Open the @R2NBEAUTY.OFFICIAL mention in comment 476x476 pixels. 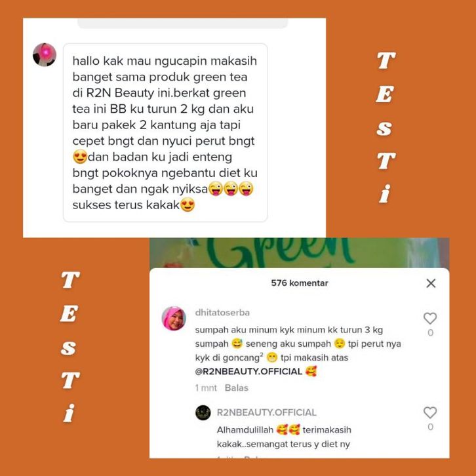click(x=248, y=371)
